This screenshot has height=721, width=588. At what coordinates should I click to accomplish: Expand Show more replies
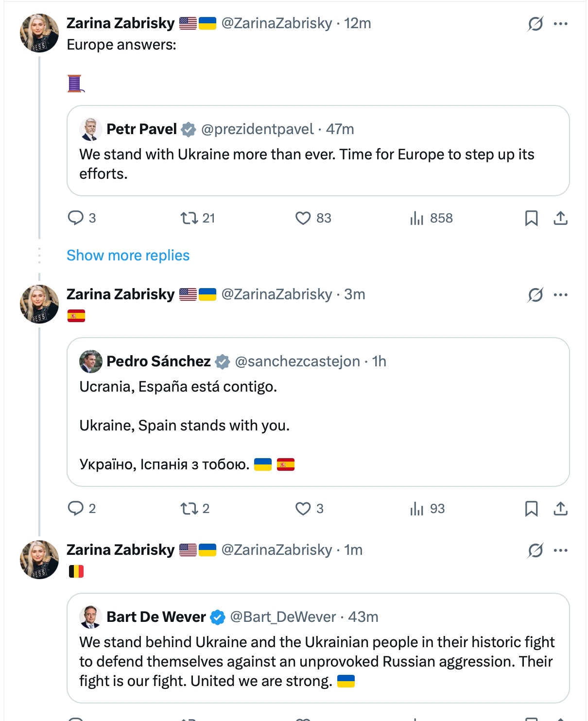(x=128, y=256)
